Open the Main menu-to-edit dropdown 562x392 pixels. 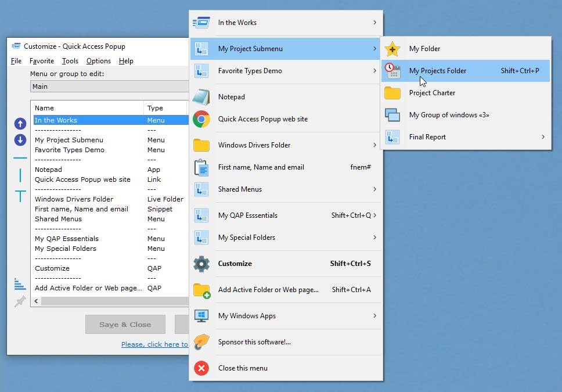[x=109, y=86]
